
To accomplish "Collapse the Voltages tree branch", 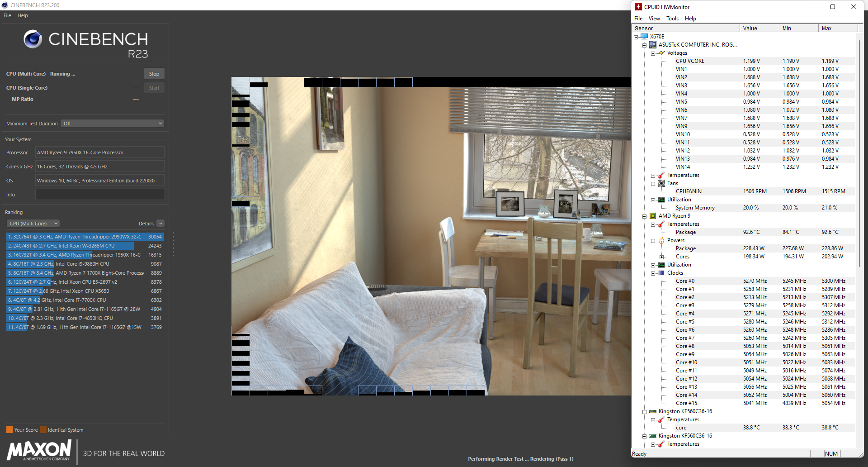I will (653, 53).
